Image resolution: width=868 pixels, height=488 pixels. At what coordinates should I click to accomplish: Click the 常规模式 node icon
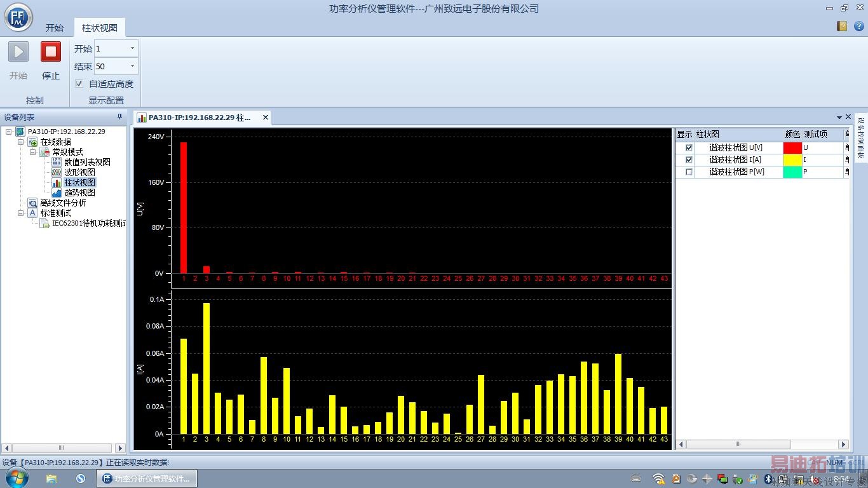pyautogui.click(x=44, y=152)
